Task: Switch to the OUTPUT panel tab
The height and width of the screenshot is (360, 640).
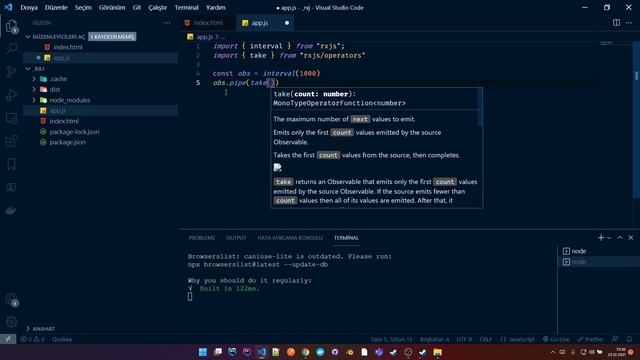Action: (x=236, y=238)
